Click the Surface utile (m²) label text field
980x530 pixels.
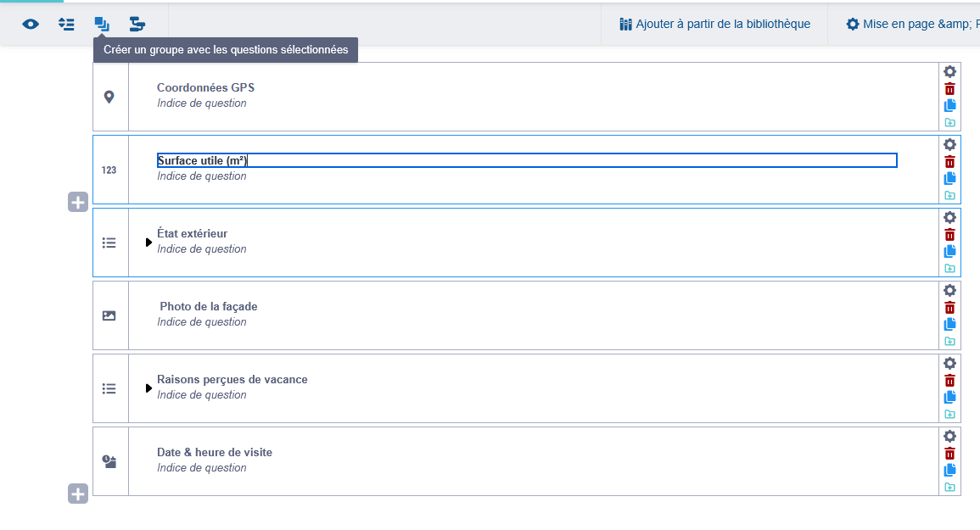coord(526,161)
